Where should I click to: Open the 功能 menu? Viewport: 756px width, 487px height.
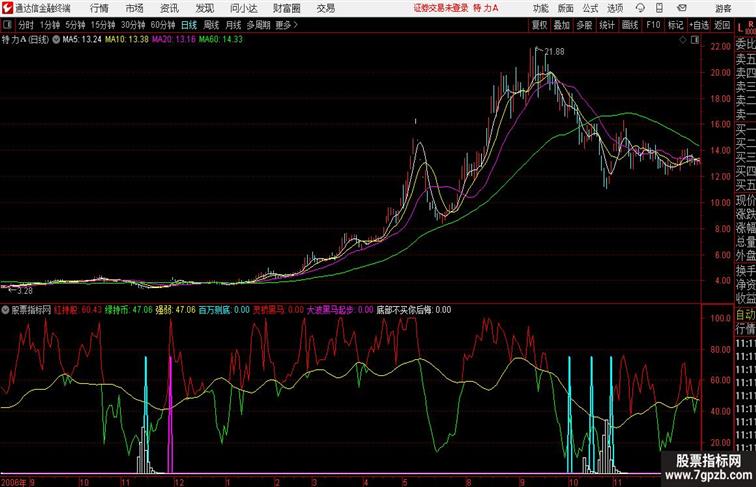(540, 8)
